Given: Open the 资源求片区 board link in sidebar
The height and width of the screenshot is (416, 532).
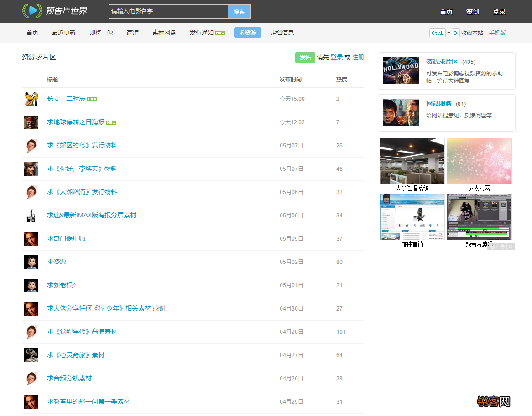Looking at the screenshot, I should tap(442, 62).
